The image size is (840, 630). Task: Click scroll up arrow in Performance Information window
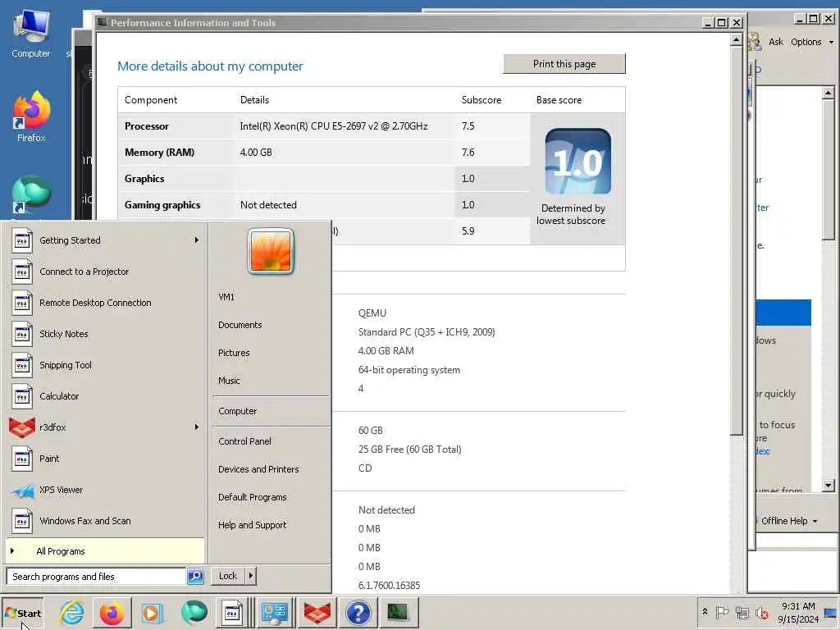click(x=736, y=39)
